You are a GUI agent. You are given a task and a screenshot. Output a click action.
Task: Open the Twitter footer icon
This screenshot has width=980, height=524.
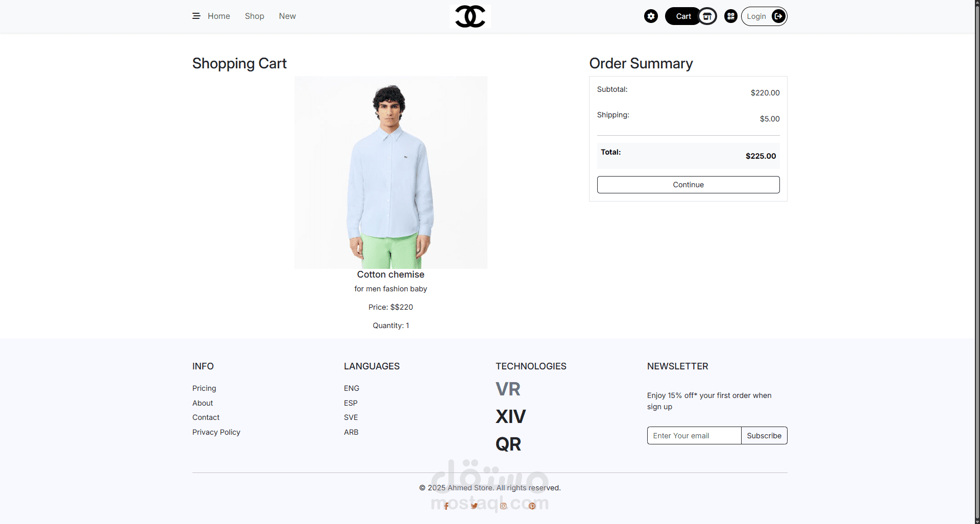(x=474, y=506)
